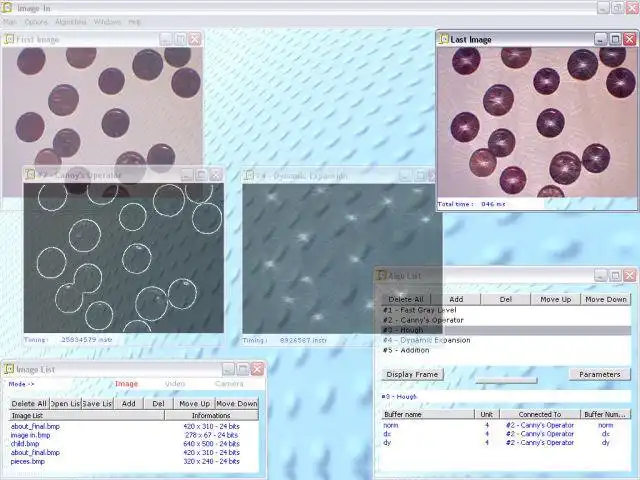This screenshot has width=640, height=480.
Task: Click the Image List window title icon
Action: coord(9,369)
